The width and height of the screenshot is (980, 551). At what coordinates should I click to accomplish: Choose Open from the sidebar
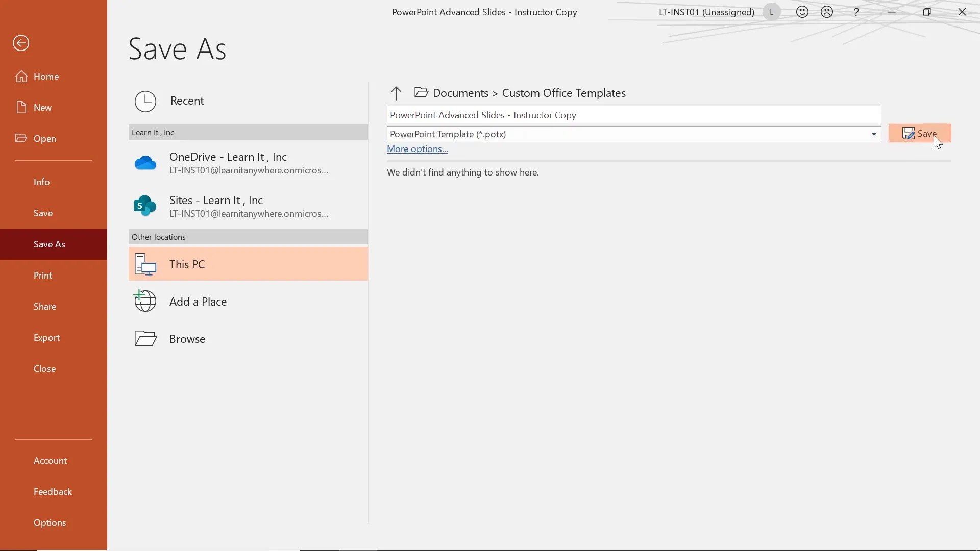click(x=54, y=139)
